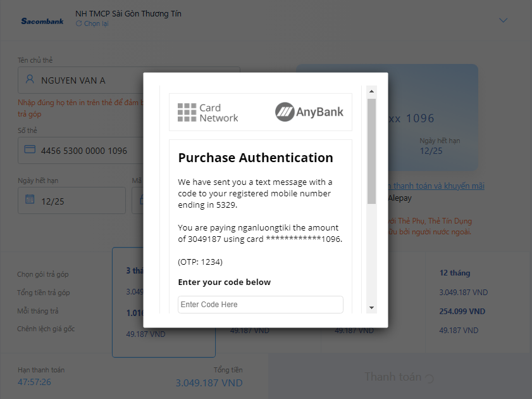532x399 pixels.
Task: Click the dialog scrollbar up arrow
Action: (x=371, y=91)
